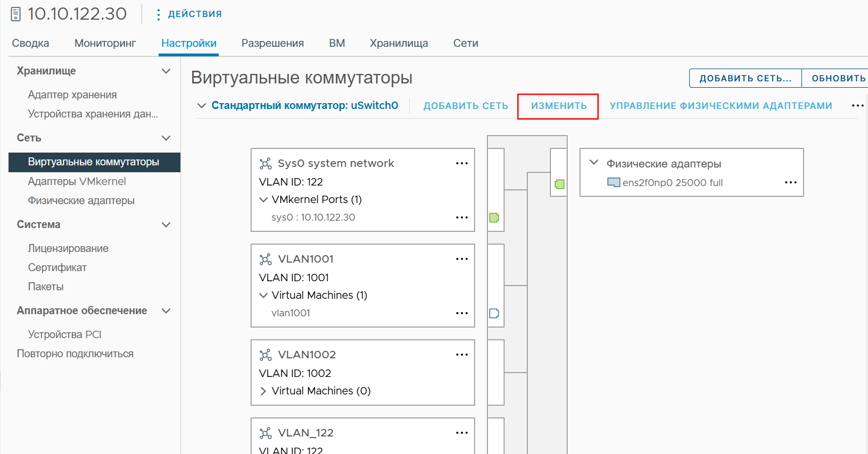This screenshot has height=454, width=868.
Task: Open more options for Sys0 system network
Action: (462, 163)
